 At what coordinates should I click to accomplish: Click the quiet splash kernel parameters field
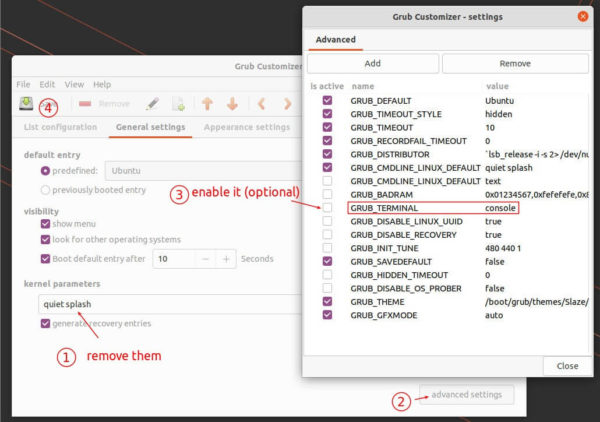(x=170, y=304)
